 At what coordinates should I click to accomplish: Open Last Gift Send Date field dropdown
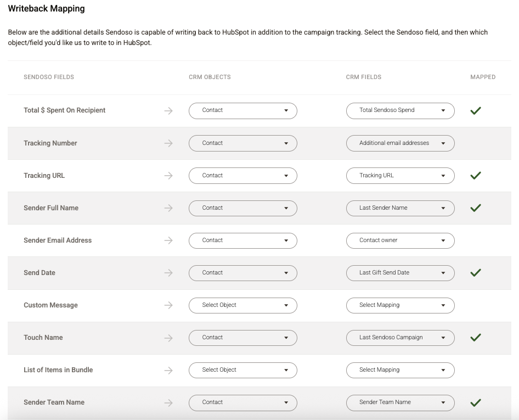400,273
